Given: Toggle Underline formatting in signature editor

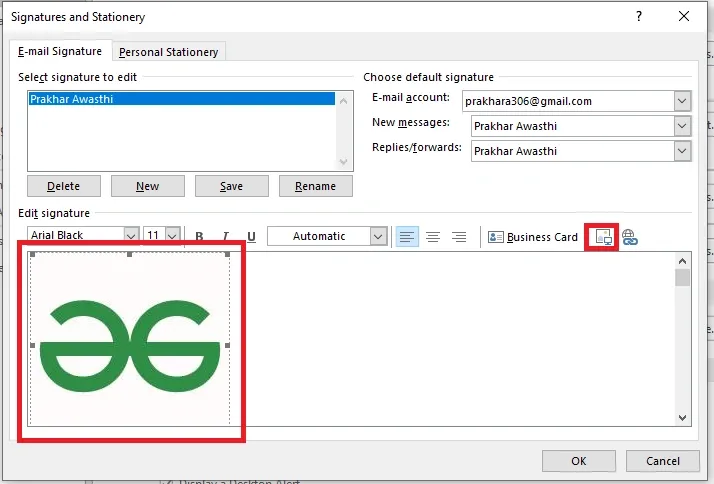Looking at the screenshot, I should [x=251, y=236].
